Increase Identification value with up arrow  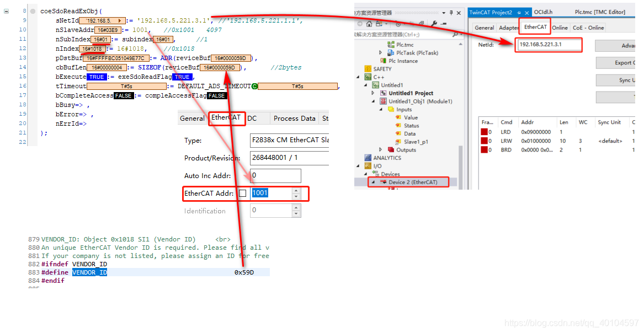point(296,208)
